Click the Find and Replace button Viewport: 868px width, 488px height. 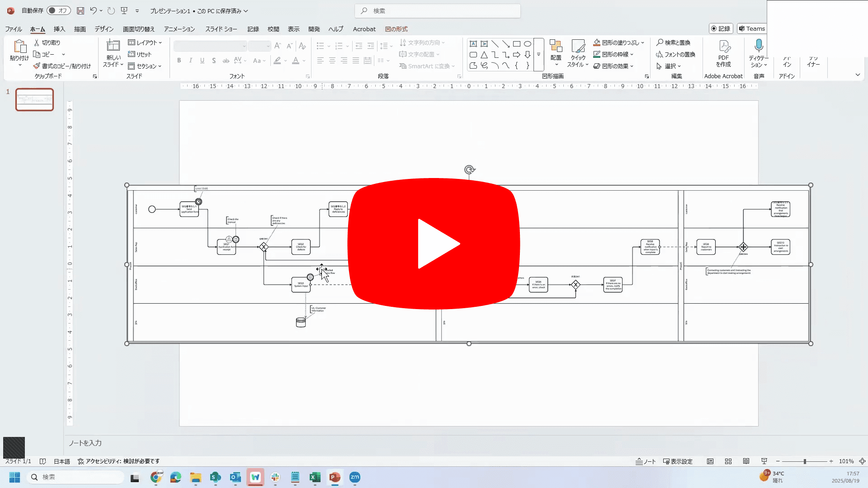pyautogui.click(x=673, y=42)
